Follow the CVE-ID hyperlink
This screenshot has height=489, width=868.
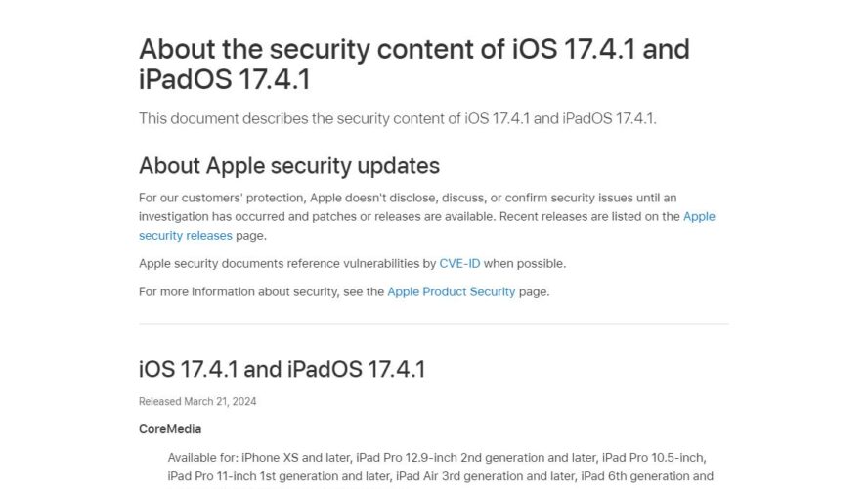pos(459,264)
